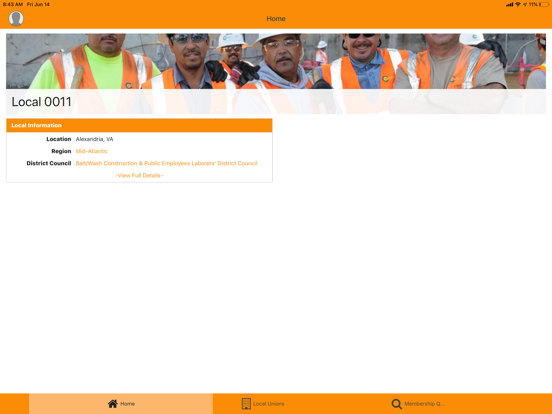
Task: Click the Region field label
Action: 61,151
